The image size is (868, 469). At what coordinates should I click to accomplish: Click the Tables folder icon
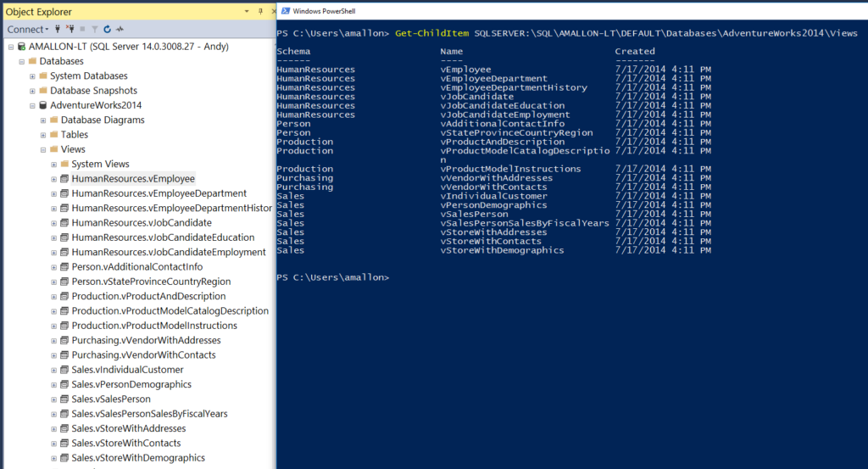click(x=53, y=135)
